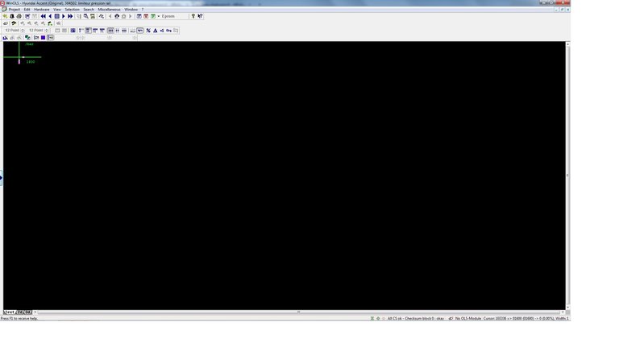The image size is (644, 347).
Task: Open the Window menu
Action: 131,9
